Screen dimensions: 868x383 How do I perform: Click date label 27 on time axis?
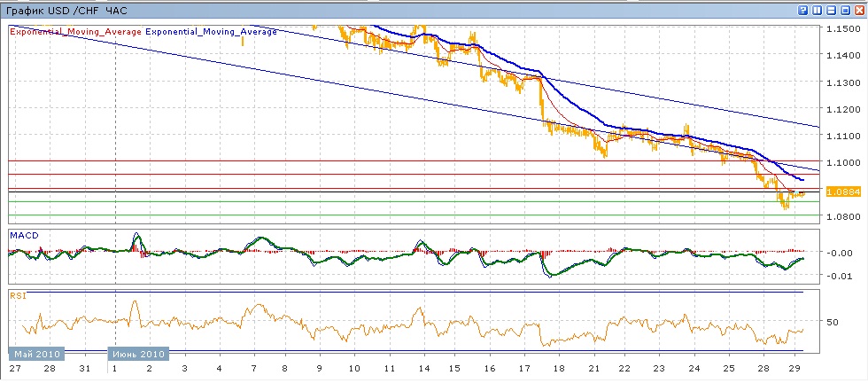pos(14,369)
